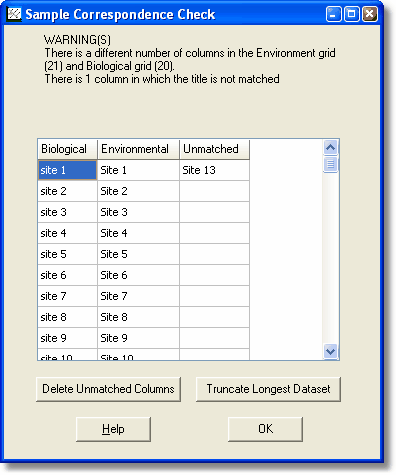Select the Biological cell 'site 2'
This screenshot has height=475, width=396.
(x=67, y=191)
